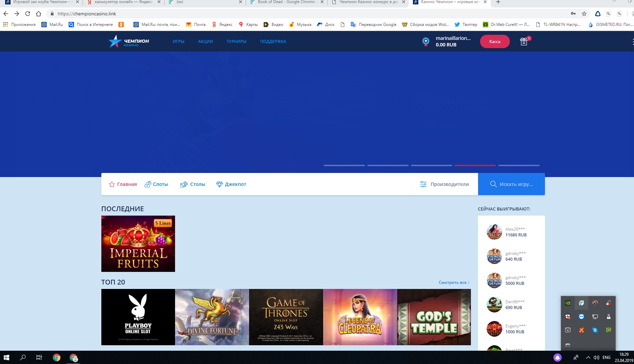
Task: Open the Главная star tab
Action: pyautogui.click(x=123, y=184)
